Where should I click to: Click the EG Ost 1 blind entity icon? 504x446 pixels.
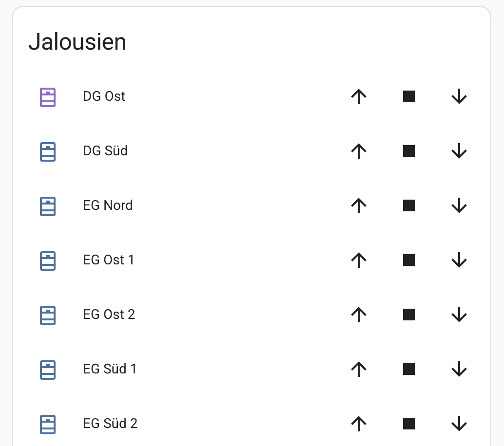pyautogui.click(x=47, y=260)
